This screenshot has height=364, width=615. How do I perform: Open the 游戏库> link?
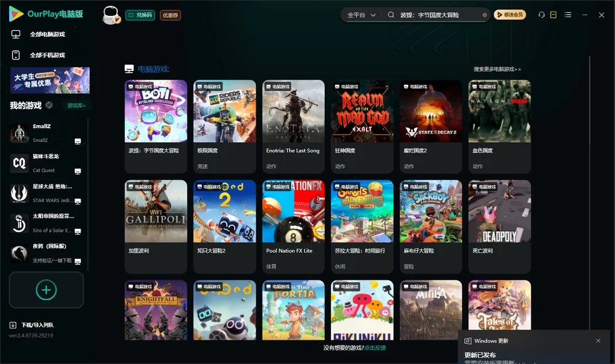[x=76, y=105]
